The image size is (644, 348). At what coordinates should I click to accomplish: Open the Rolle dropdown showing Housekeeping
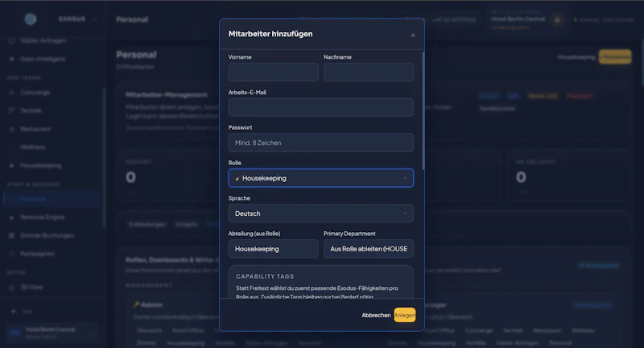[320, 178]
